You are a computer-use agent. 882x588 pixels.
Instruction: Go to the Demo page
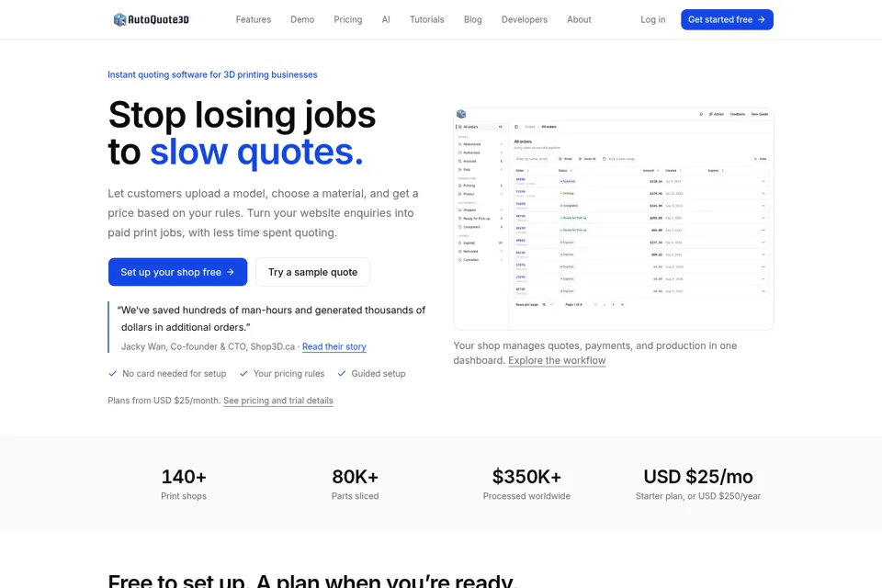[302, 19]
